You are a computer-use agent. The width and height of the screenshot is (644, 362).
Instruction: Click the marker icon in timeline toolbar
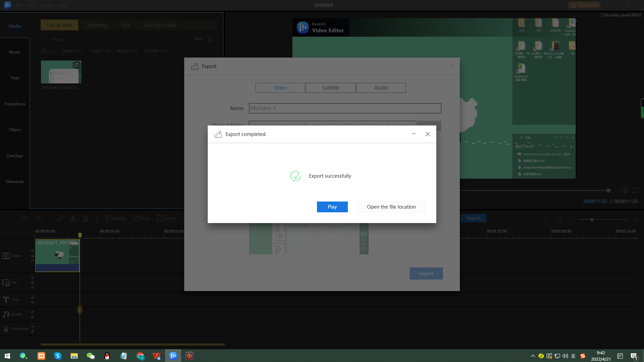click(546, 219)
